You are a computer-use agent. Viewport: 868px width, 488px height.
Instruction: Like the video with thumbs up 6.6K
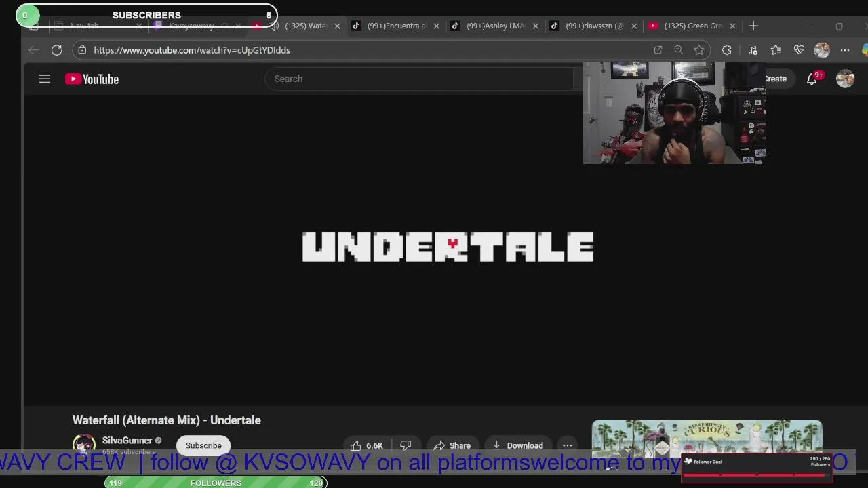[367, 445]
